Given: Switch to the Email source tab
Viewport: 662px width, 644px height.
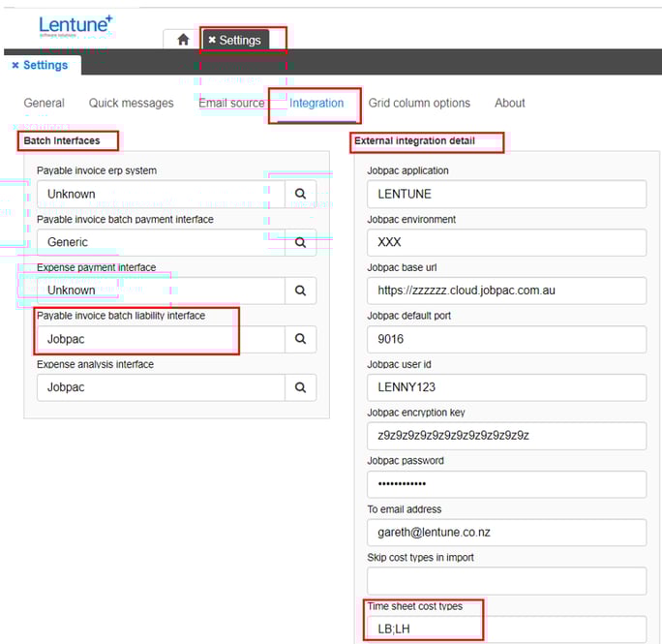Looking at the screenshot, I should pos(231,103).
